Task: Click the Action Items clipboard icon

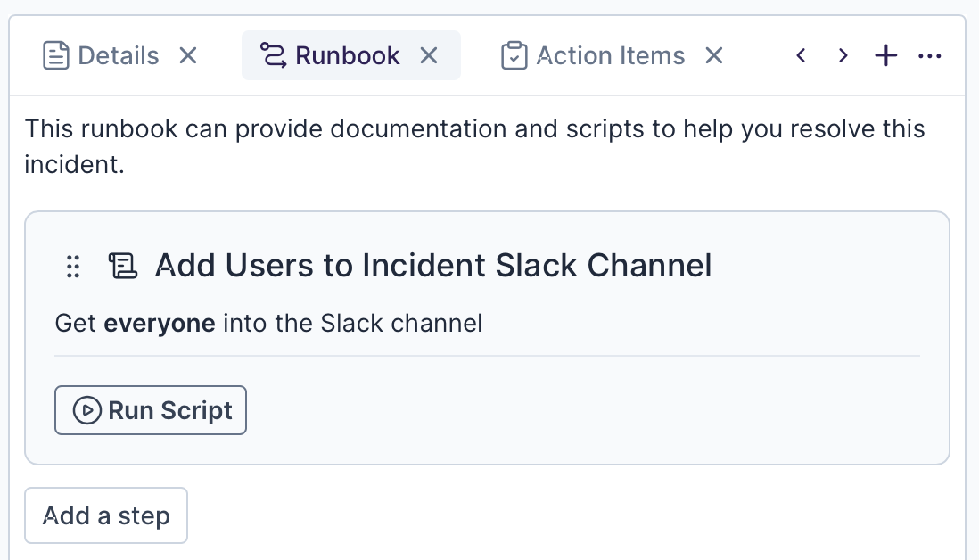Action: [514, 56]
